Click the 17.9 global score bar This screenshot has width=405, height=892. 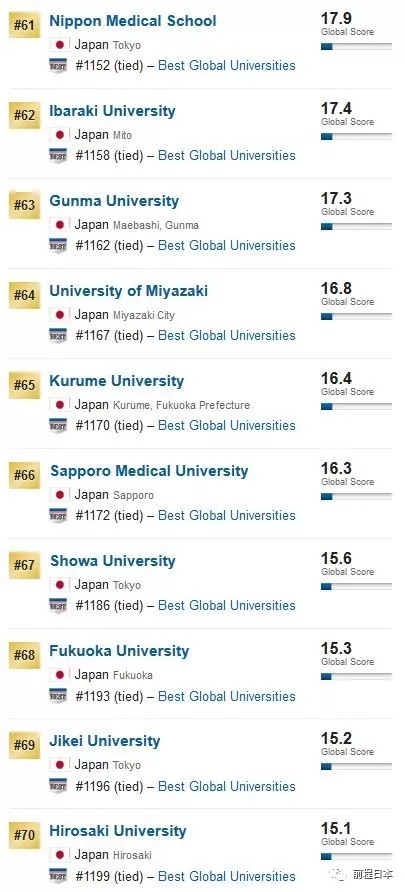coord(356,47)
